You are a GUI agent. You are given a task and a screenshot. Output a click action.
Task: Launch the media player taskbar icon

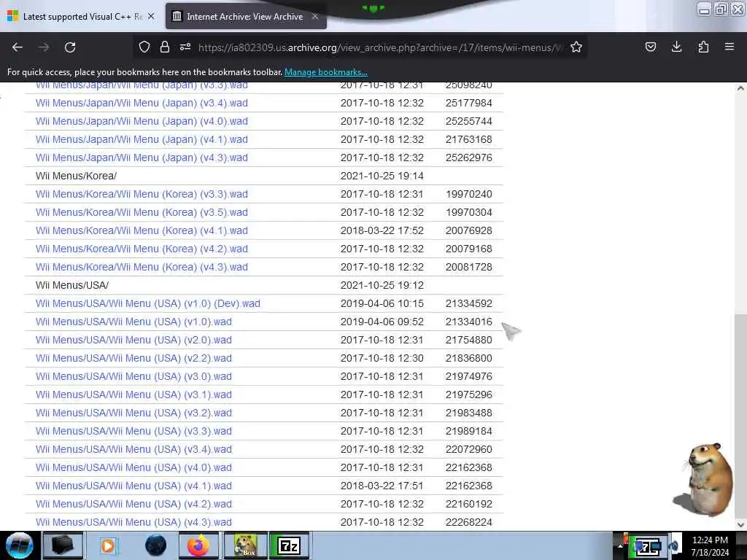click(x=108, y=545)
